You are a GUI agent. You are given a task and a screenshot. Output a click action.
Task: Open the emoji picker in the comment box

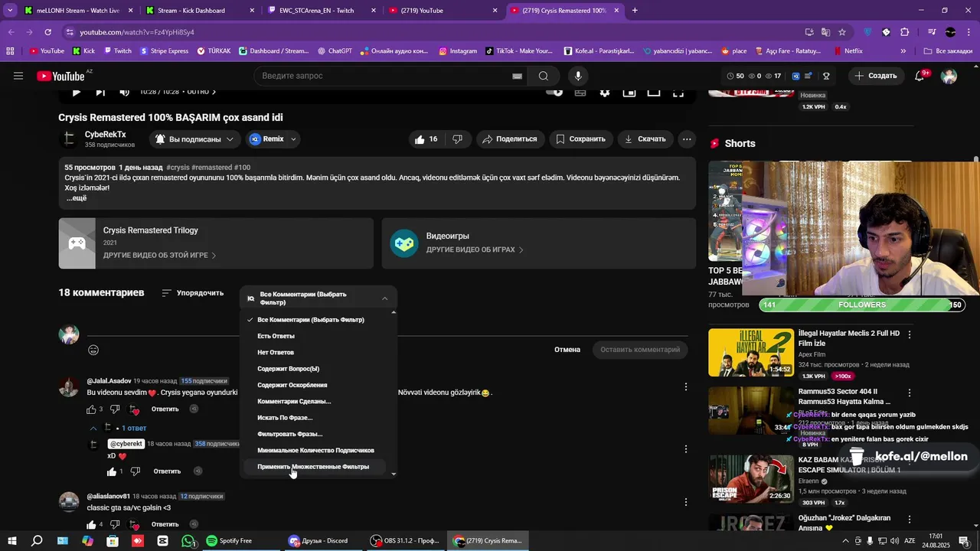(x=93, y=350)
